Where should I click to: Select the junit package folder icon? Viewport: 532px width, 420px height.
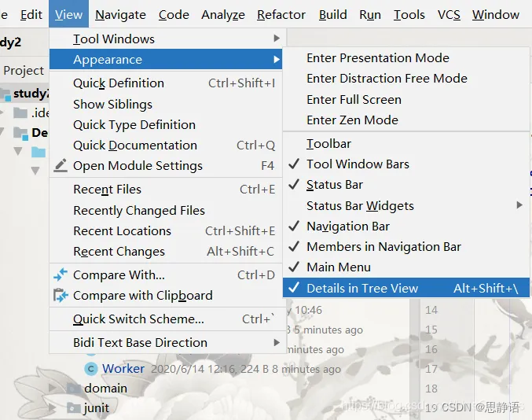[x=73, y=407]
